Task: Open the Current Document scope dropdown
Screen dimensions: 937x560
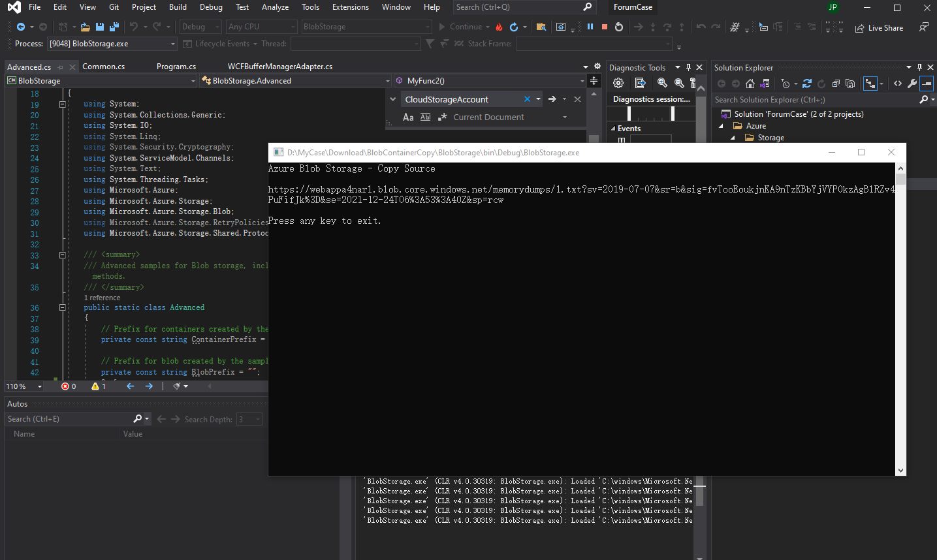Action: [565, 117]
